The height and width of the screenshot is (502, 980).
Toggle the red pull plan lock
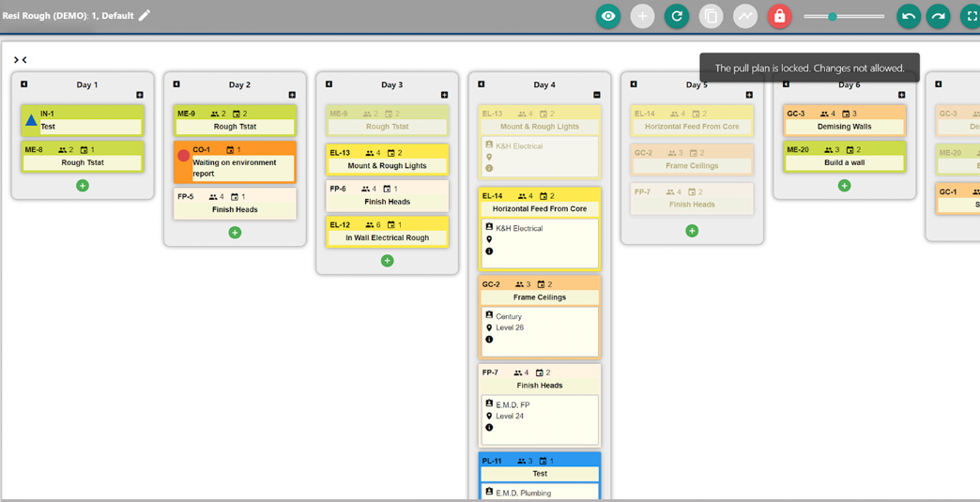click(x=779, y=16)
